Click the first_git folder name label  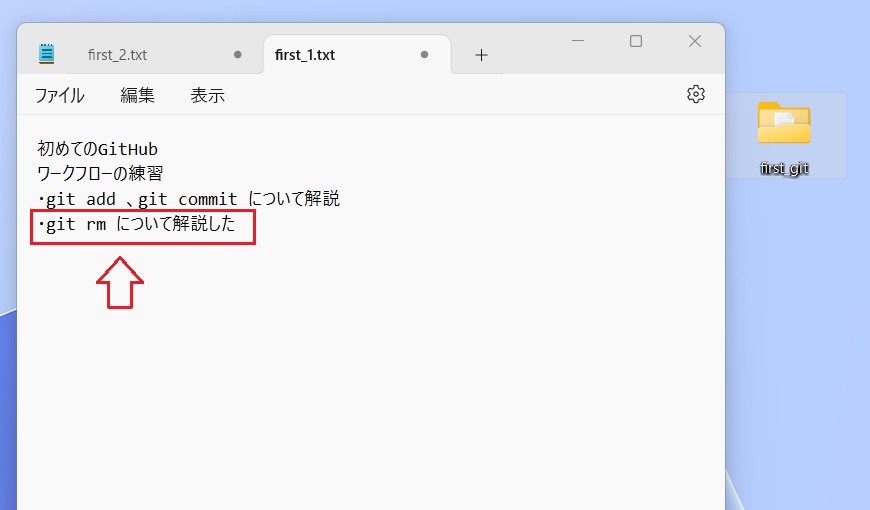(784, 169)
